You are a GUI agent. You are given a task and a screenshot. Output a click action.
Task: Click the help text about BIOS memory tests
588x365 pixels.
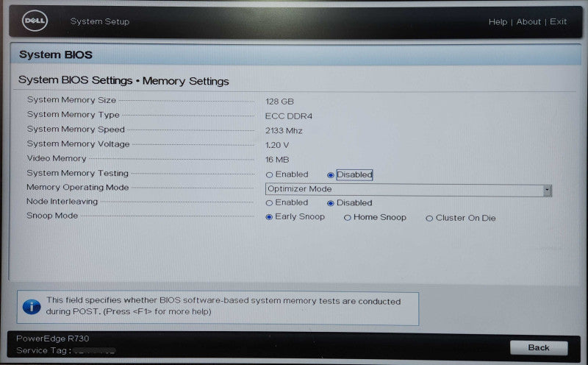(223, 306)
